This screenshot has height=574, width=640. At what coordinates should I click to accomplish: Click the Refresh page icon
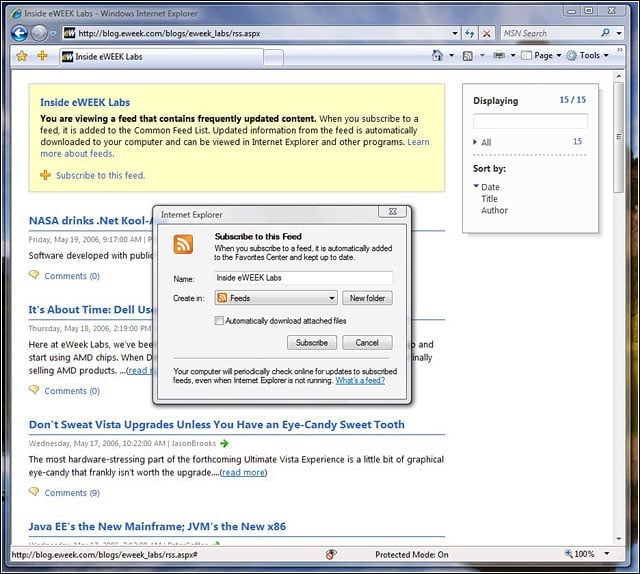click(x=469, y=33)
